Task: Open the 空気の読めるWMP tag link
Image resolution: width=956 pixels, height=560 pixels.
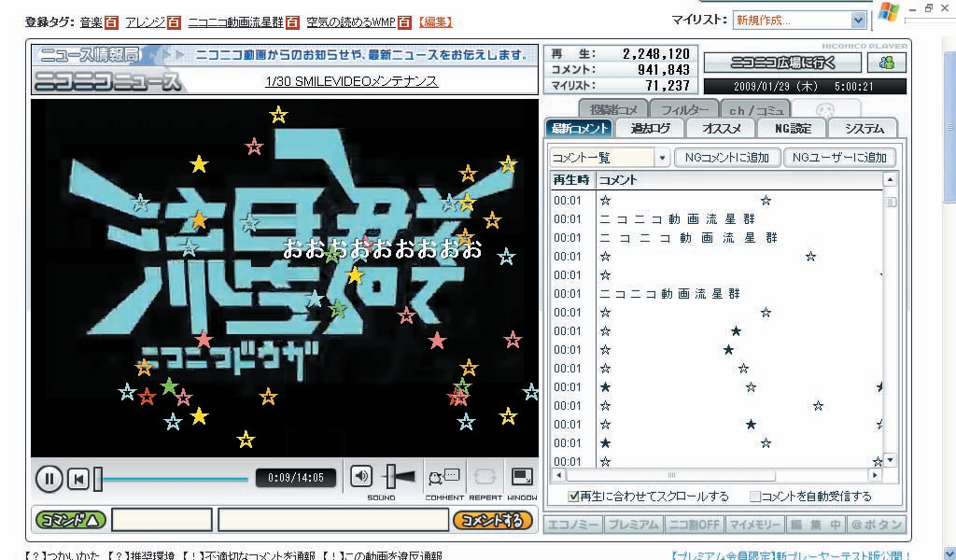Action: click(x=351, y=22)
